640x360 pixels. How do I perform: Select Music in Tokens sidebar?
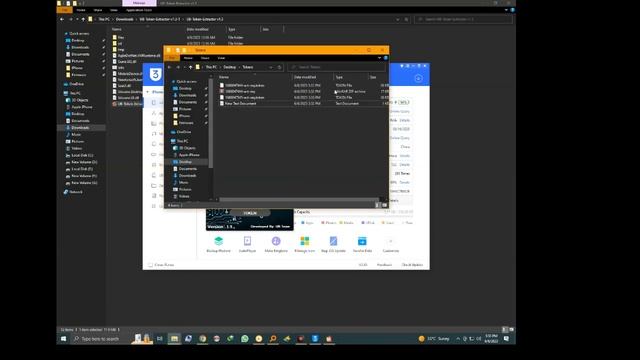[x=184, y=182]
